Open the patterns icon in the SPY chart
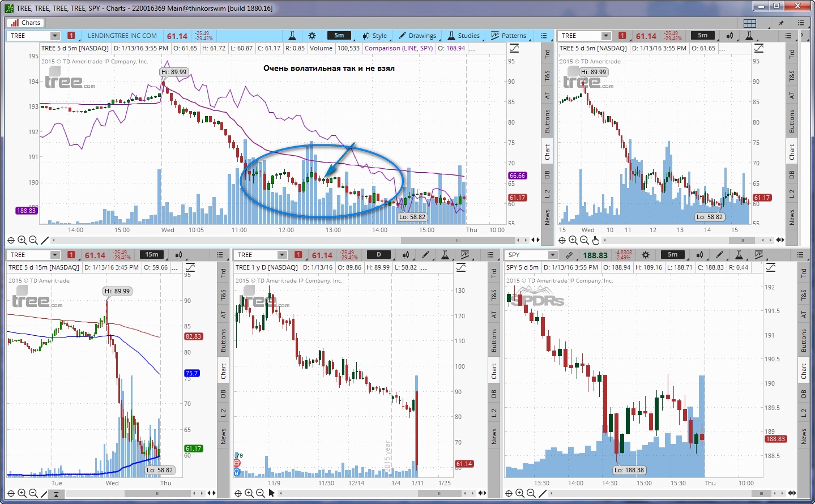 point(759,255)
